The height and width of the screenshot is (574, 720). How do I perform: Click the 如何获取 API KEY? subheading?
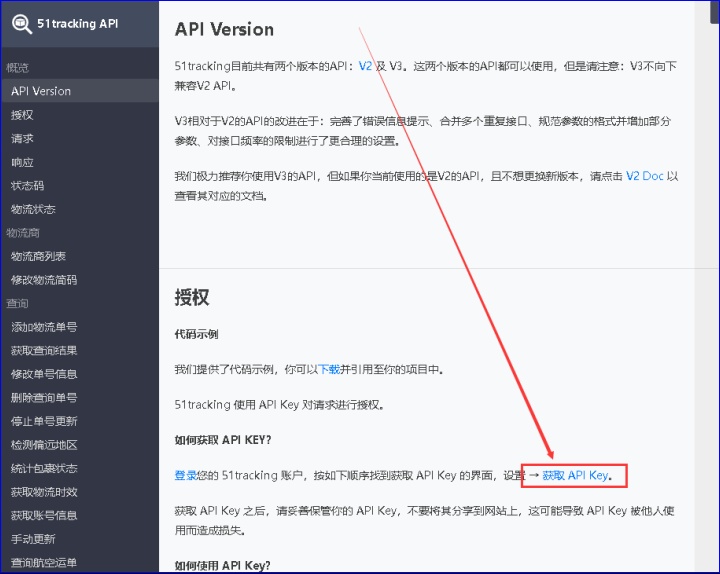(x=223, y=440)
